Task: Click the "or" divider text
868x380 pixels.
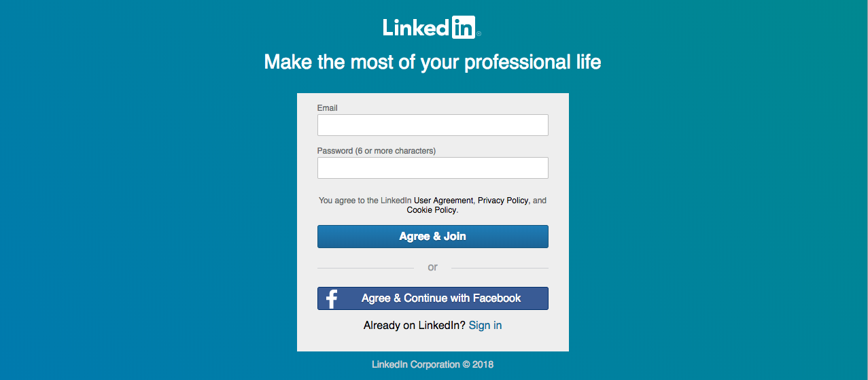Action: 432,267
